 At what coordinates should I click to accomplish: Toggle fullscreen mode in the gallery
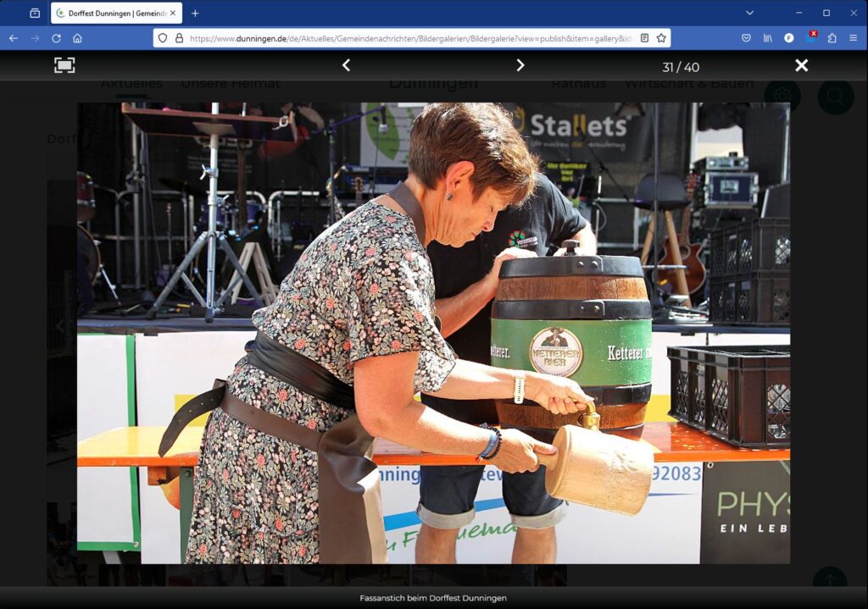click(64, 65)
